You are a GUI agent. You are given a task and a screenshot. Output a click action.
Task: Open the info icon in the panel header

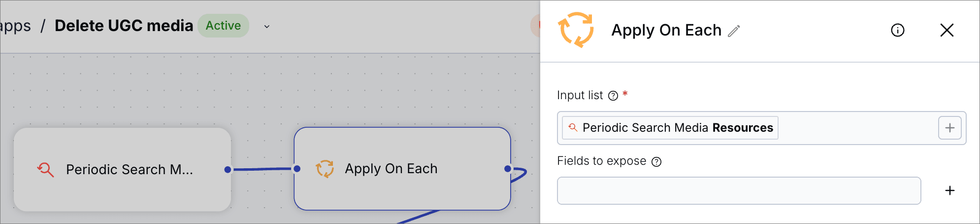coord(898,31)
